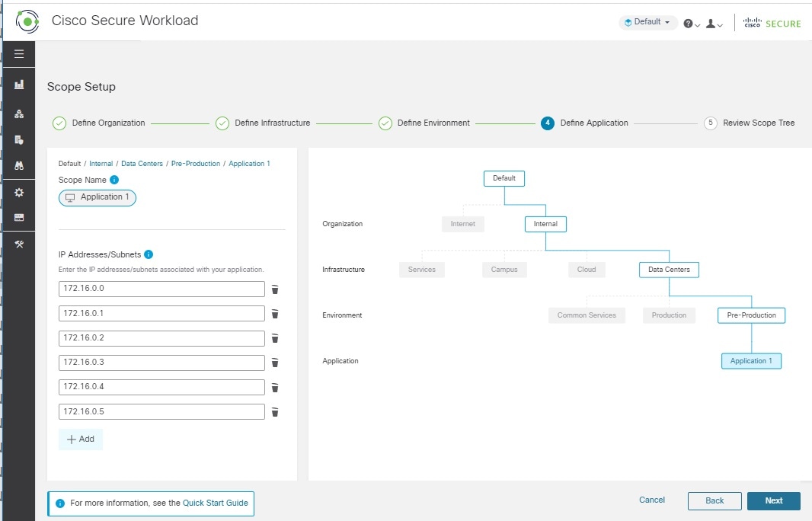Go to Define Environment step
Viewport: 812px width, 521px height.
click(424, 123)
